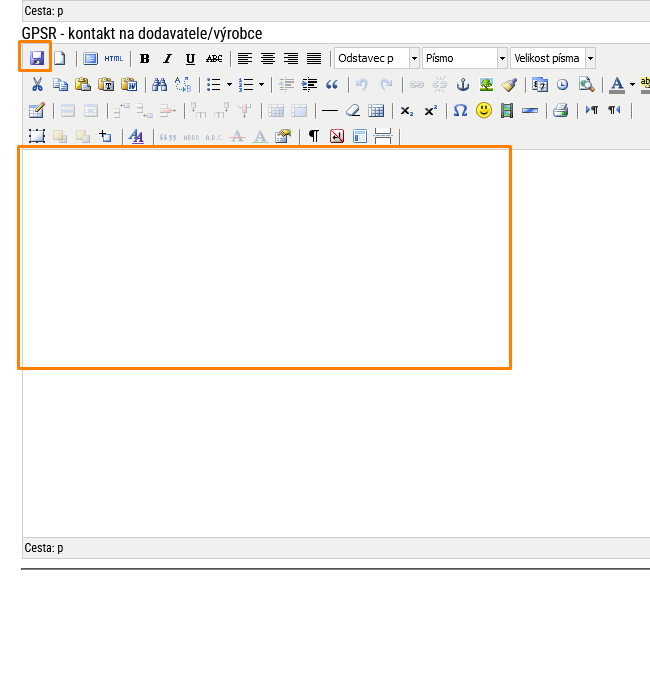Align text to the right
The height and width of the screenshot is (680, 650).
(291, 58)
